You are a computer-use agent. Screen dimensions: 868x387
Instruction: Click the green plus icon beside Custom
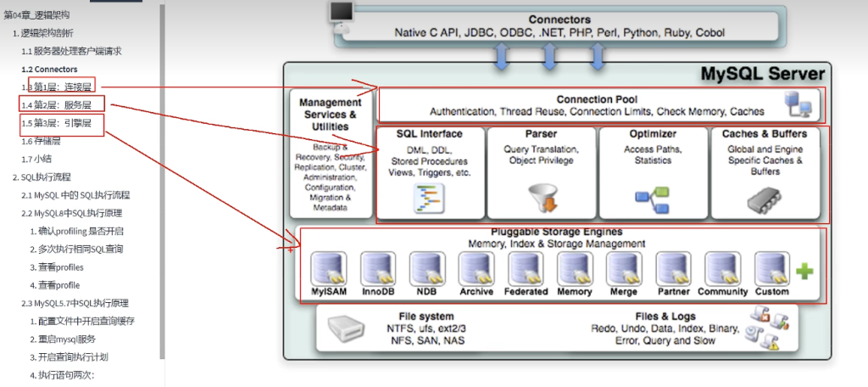pyautogui.click(x=804, y=272)
